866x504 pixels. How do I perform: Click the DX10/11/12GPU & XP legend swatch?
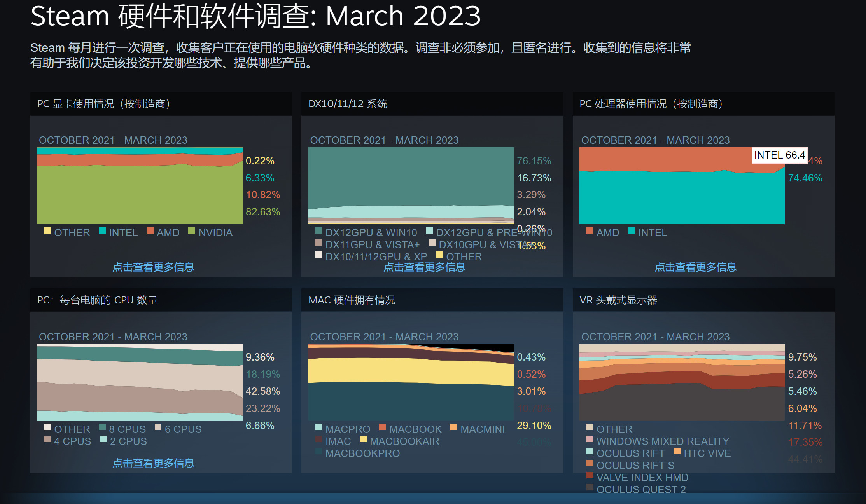coord(318,255)
